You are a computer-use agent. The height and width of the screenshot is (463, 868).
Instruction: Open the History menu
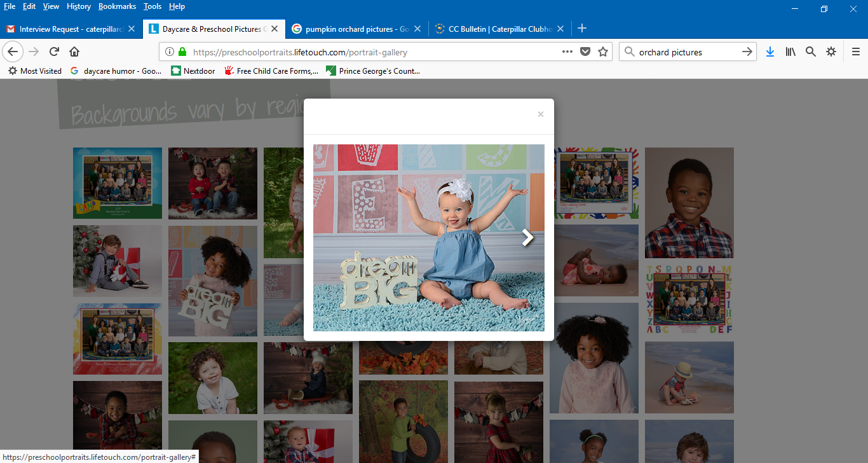[x=79, y=6]
